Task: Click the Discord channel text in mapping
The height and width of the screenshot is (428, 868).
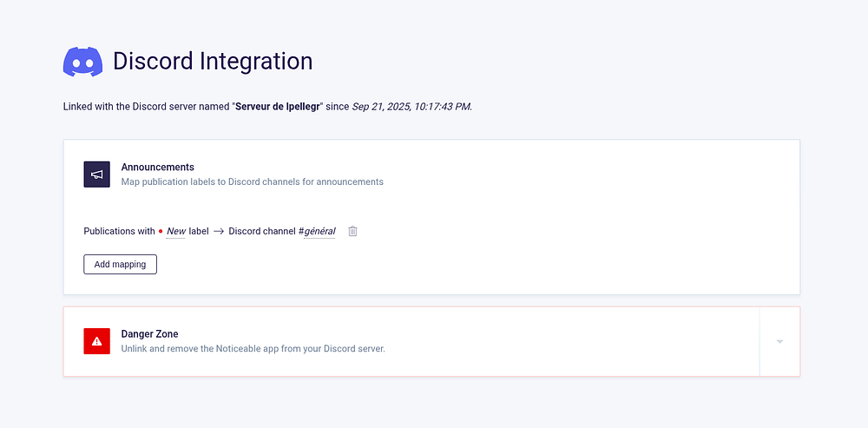Action: tap(262, 232)
